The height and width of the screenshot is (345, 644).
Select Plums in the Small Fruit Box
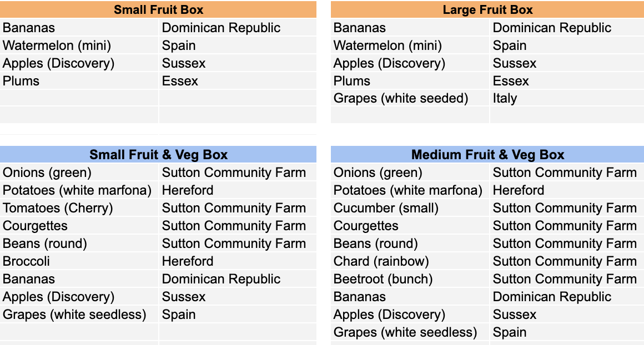tap(79, 81)
